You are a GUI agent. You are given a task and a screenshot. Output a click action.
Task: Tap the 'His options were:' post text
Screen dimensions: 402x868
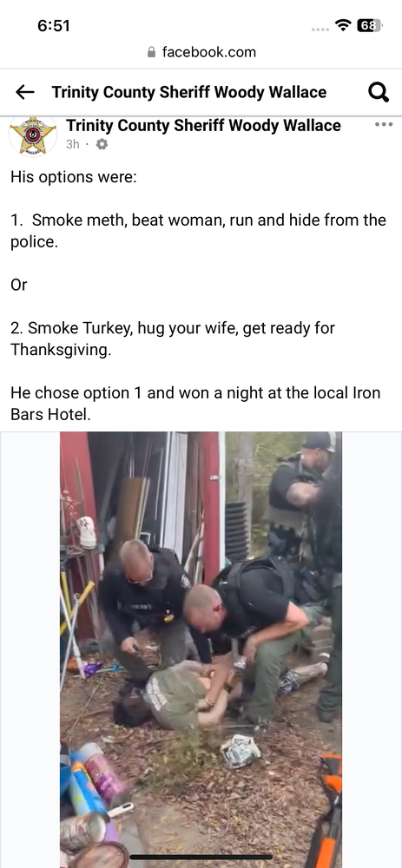pyautogui.click(x=73, y=177)
